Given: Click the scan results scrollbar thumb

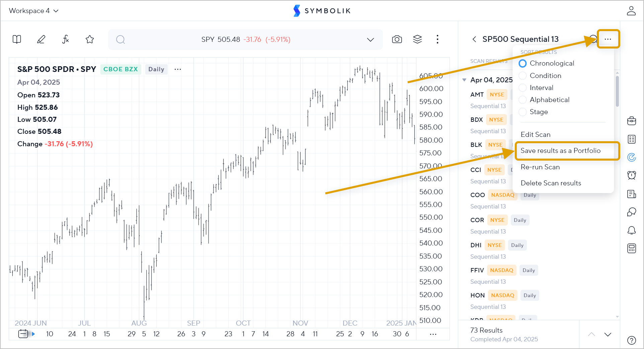Looking at the screenshot, I should tap(617, 91).
